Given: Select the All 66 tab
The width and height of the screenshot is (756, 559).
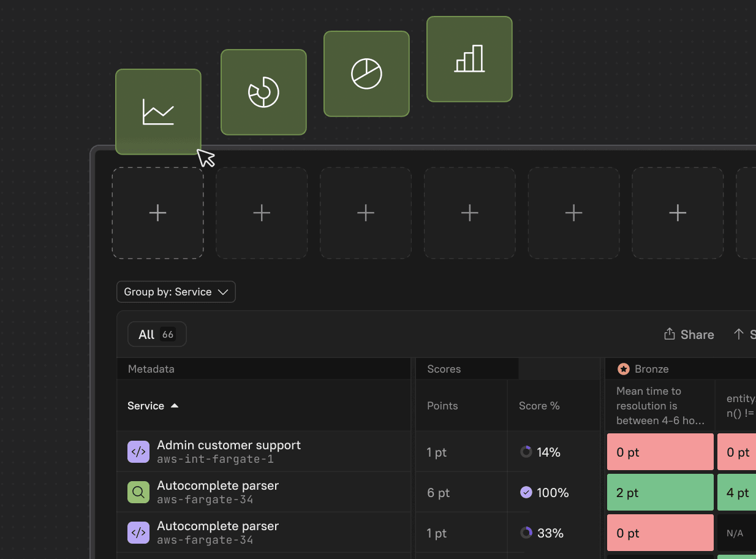Looking at the screenshot, I should click(x=157, y=335).
